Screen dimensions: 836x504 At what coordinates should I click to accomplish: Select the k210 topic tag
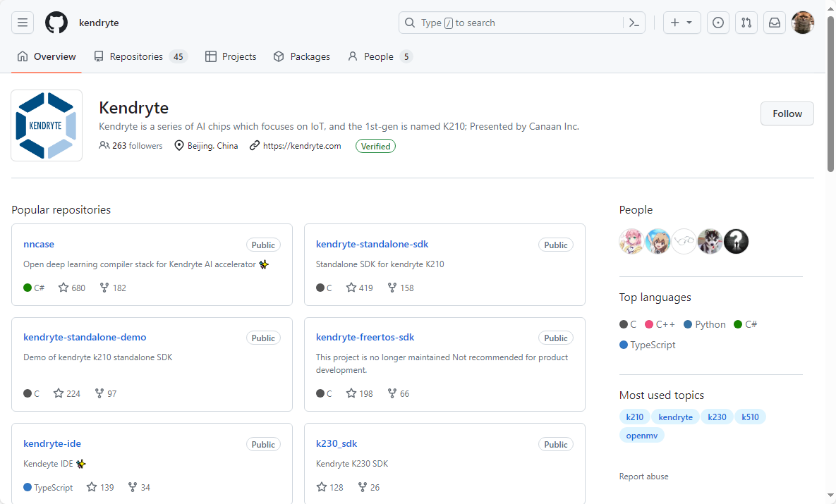[x=634, y=417]
